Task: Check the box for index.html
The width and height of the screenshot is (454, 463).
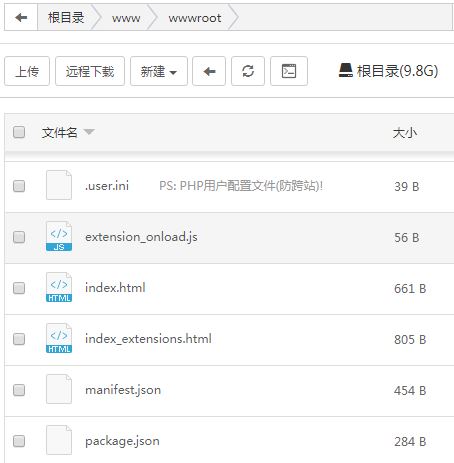Action: (19, 288)
